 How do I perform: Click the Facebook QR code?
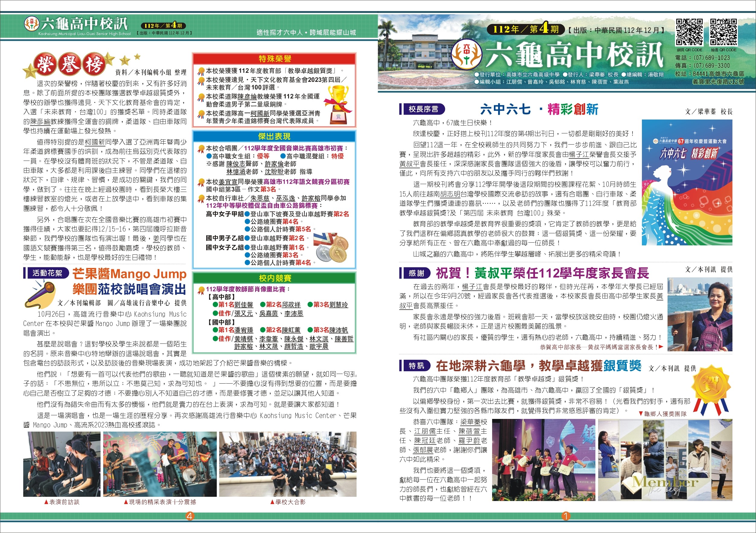(x=723, y=32)
